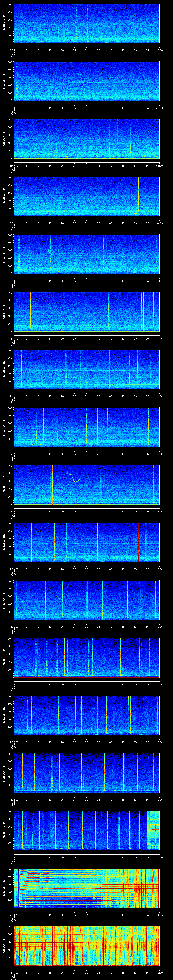Click the spectrogram panel starting at 7:09:00
This screenshot has height=980, width=173.
(87, 831)
